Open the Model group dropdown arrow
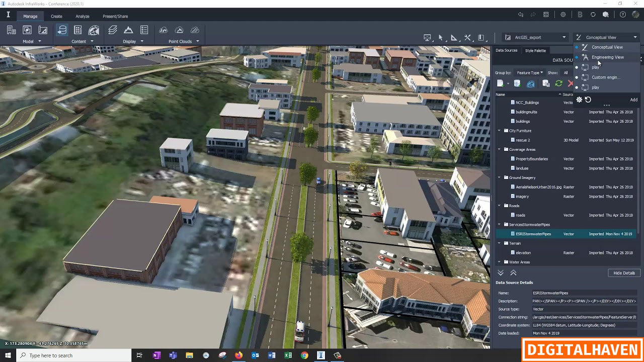 click(x=40, y=41)
